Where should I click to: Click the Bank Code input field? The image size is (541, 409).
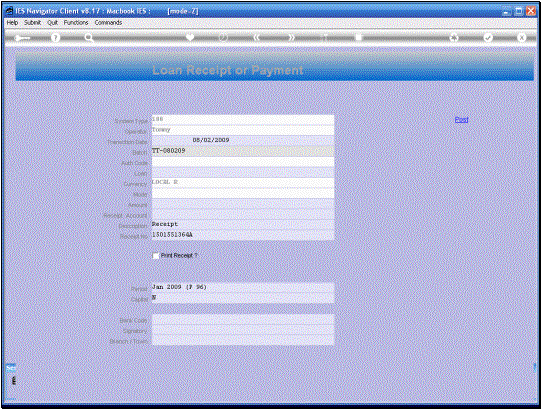243,320
